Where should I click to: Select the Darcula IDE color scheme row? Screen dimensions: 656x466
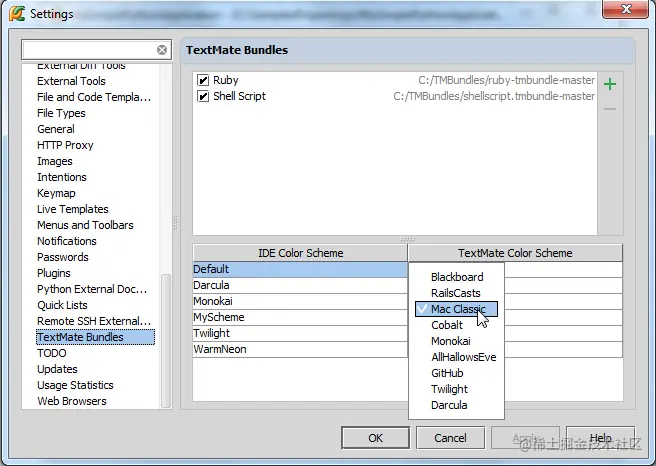(x=300, y=285)
